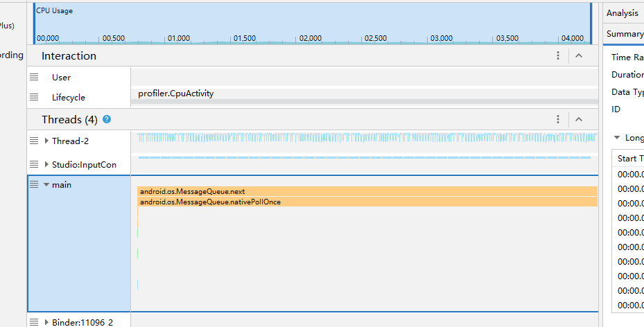Select the main thread label
The height and width of the screenshot is (327, 644).
(x=62, y=184)
